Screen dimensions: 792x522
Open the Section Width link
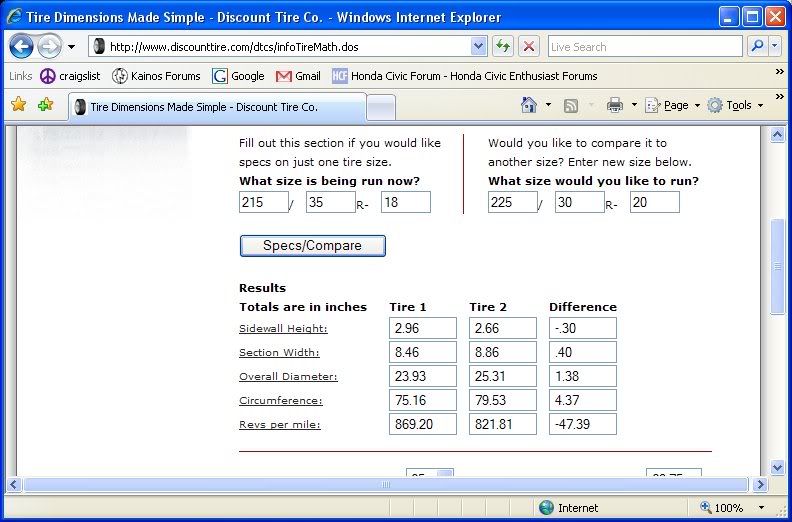pos(279,352)
